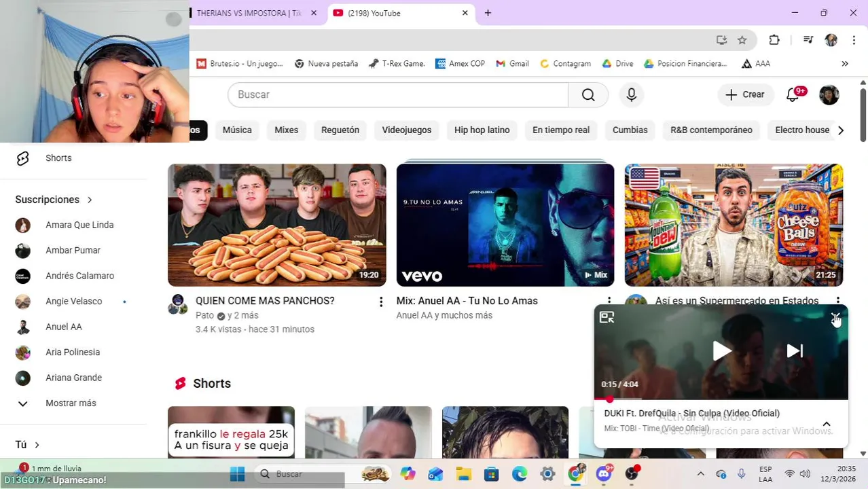The height and width of the screenshot is (489, 868).
Task: Open Anuel AA Tu No Lo Amas mix thumbnail
Action: 505,225
